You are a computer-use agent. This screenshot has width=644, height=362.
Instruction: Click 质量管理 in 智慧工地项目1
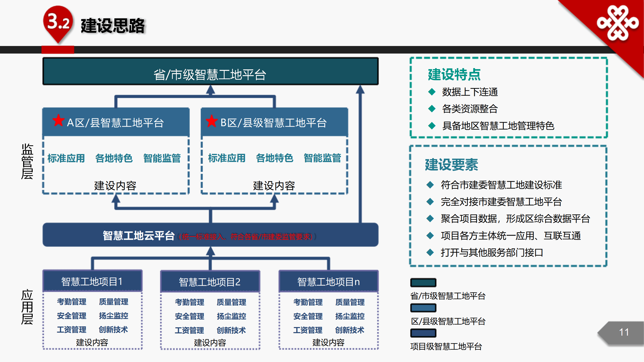114,302
